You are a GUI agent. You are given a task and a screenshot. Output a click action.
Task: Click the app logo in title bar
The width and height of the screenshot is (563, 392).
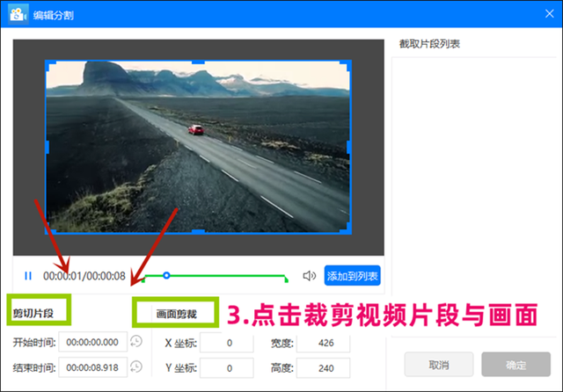pyautogui.click(x=14, y=12)
